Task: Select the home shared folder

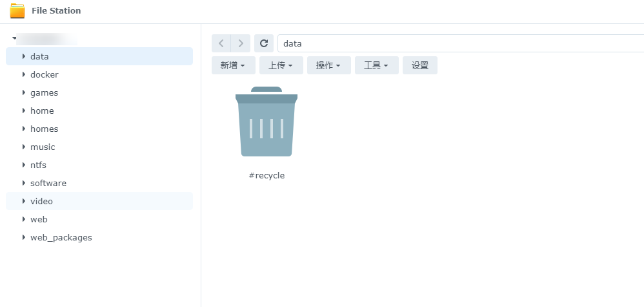Action: click(x=99, y=111)
